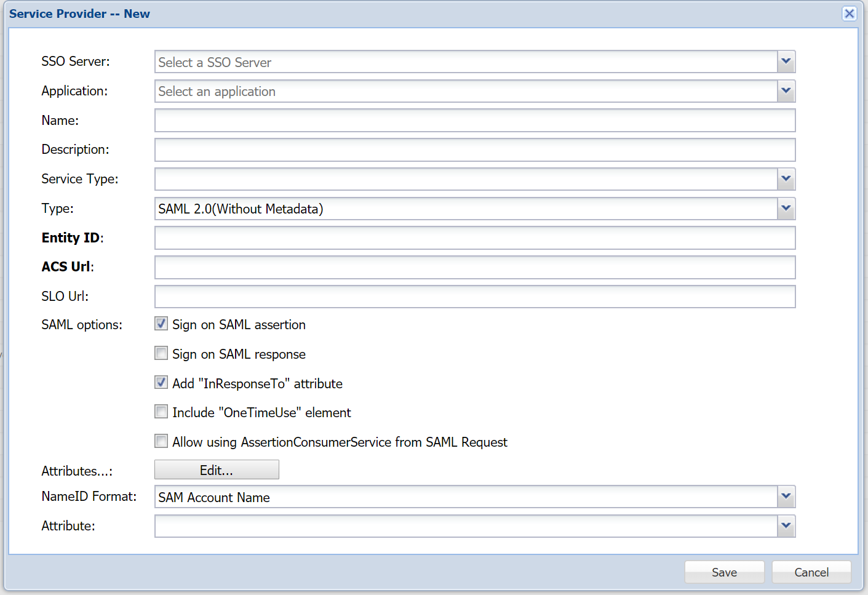Select the Entity ID input box
Screen dimensions: 868x595
coord(474,238)
